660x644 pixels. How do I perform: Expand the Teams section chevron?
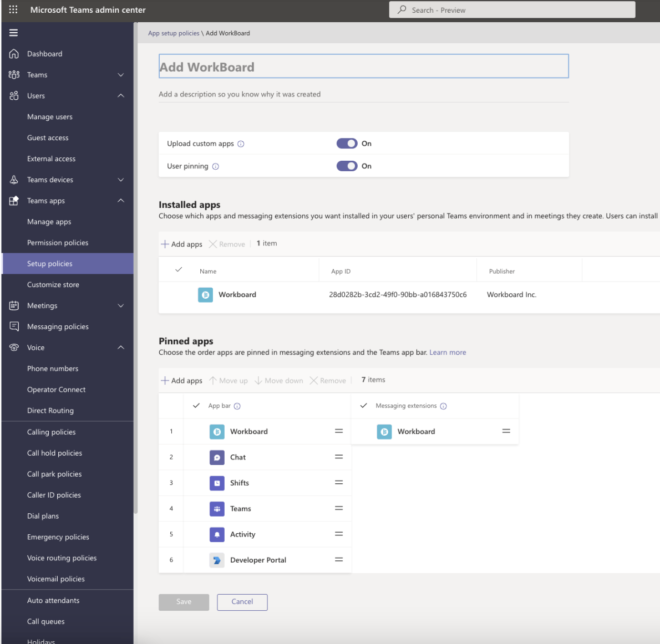pos(121,75)
